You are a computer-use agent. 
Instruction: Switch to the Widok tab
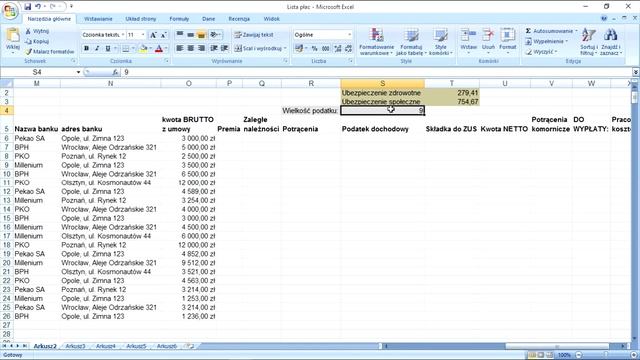pos(271,19)
